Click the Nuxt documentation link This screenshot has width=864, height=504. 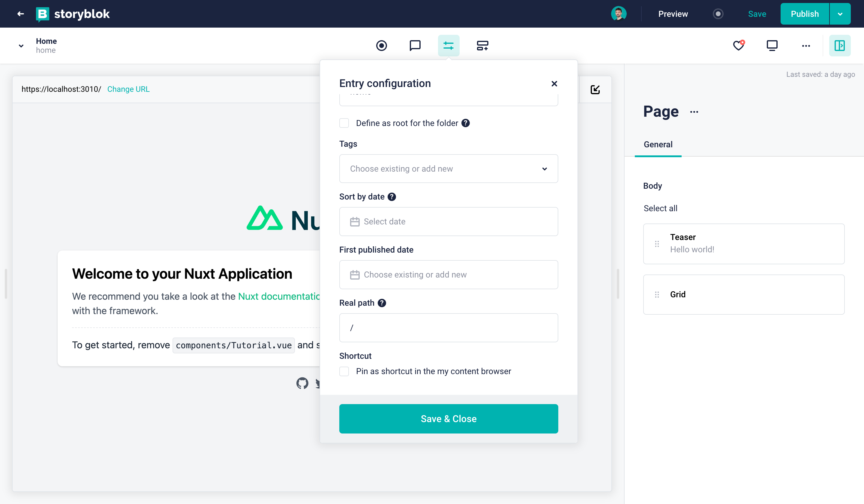pos(279,296)
